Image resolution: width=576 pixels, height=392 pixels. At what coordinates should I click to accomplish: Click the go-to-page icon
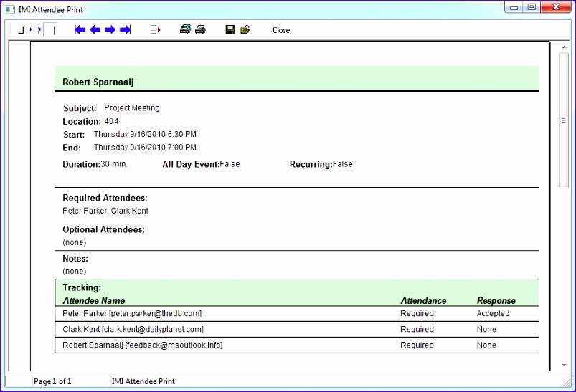[x=155, y=30]
